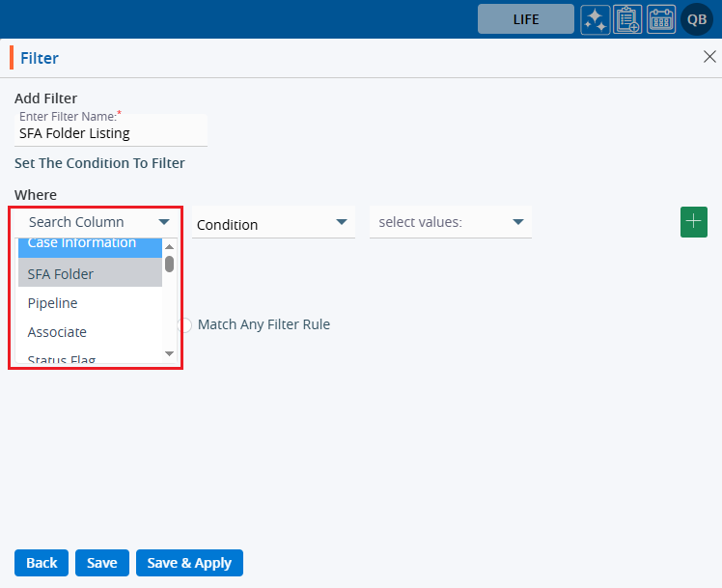
Task: Close the Filter panel with X
Action: (x=708, y=57)
